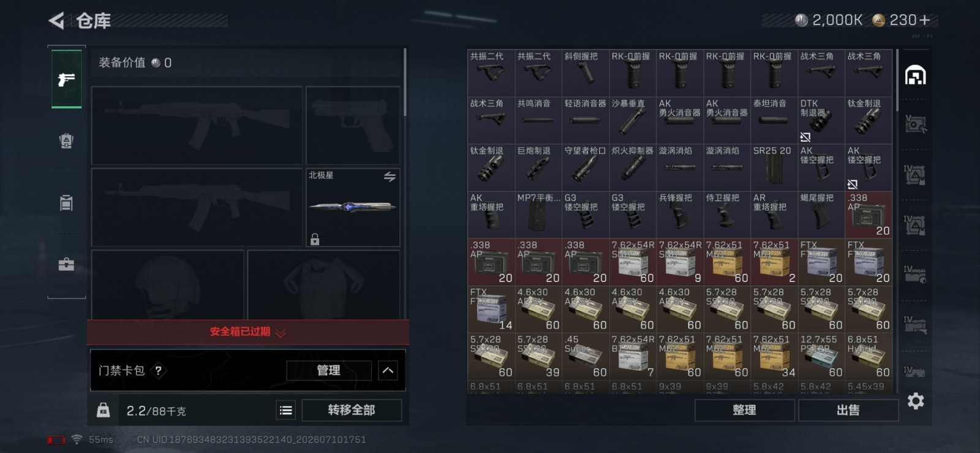Swap the 北极星 knife with swap arrows
980x453 pixels.
coord(390,177)
